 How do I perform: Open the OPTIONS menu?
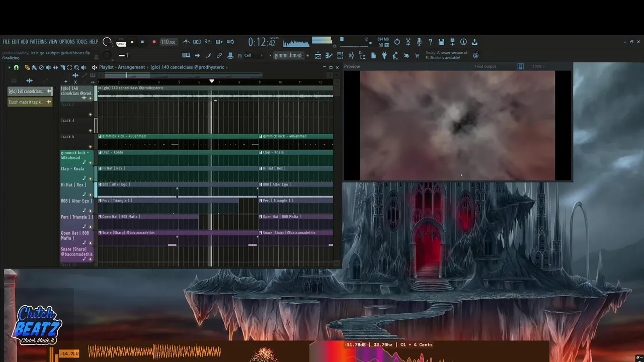(x=67, y=42)
